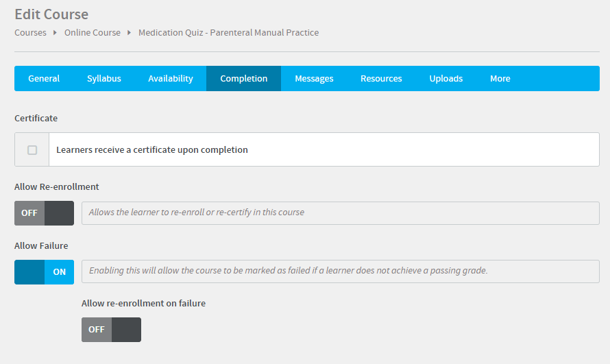Click Medication Quiz breadcrumb item
The height and width of the screenshot is (364, 610).
pyautogui.click(x=228, y=32)
